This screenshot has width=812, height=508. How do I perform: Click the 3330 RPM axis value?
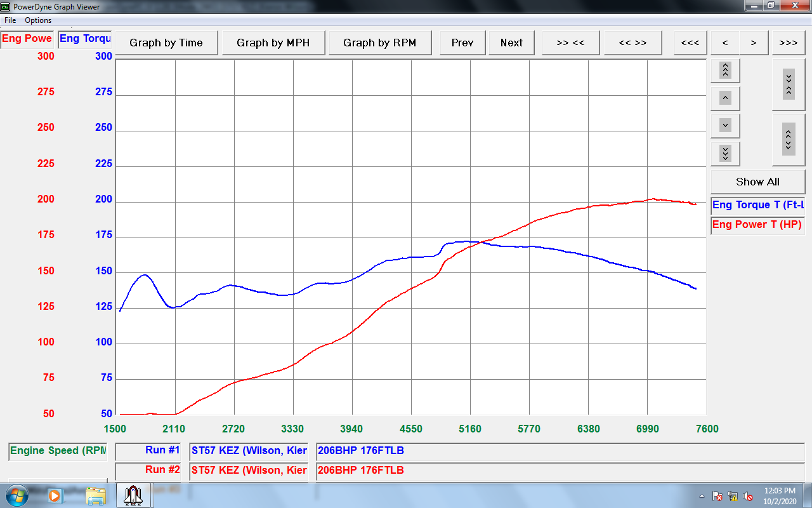[292, 429]
